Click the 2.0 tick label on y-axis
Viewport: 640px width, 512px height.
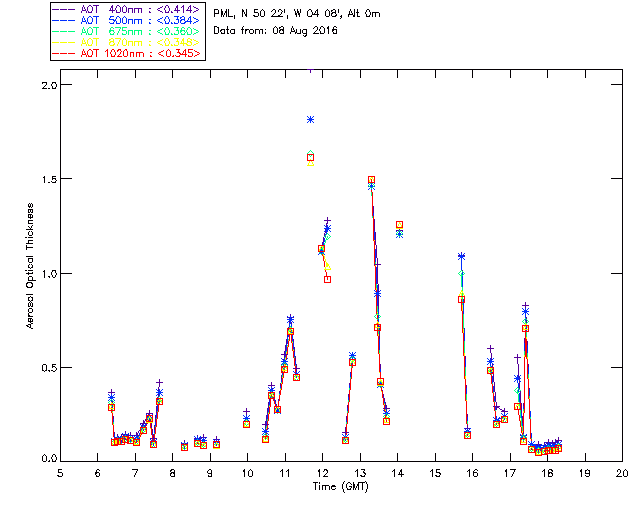coord(47,86)
